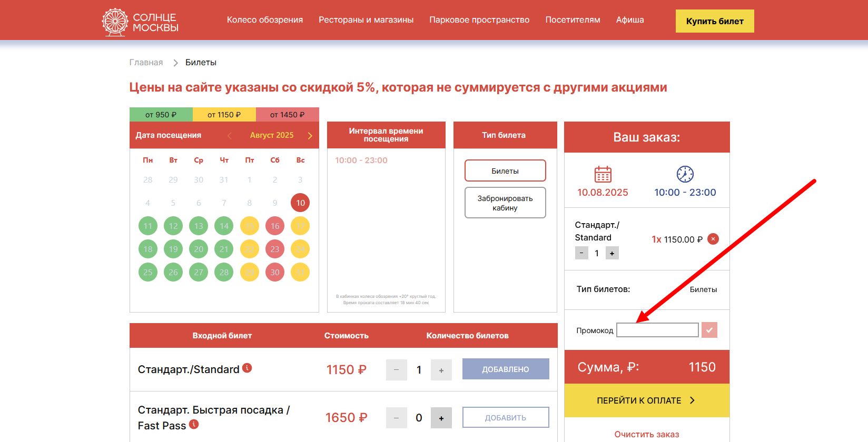Open info icon next to Fast Pass

coord(194,424)
